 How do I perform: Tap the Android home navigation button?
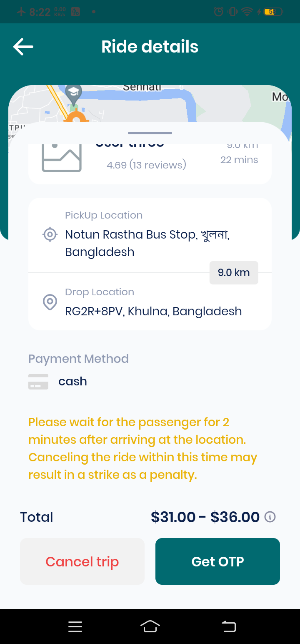(x=150, y=626)
